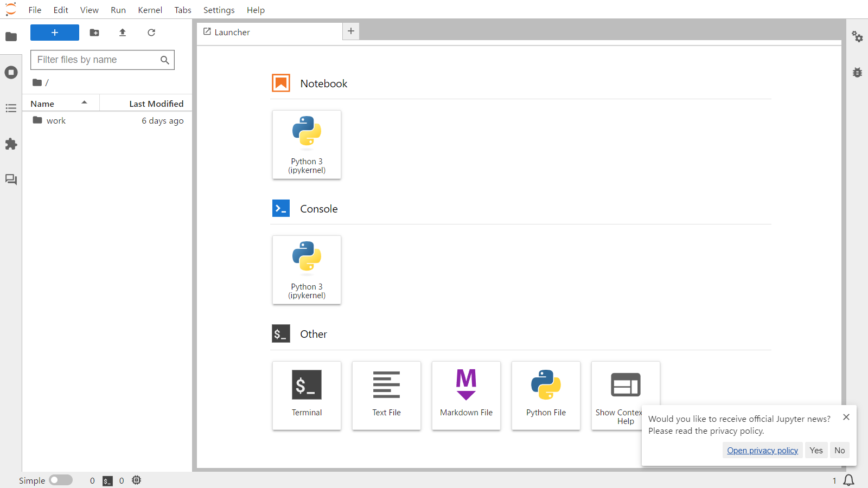Viewport: 868px width, 488px height.
Task: Open the Settings menu
Action: (x=219, y=10)
